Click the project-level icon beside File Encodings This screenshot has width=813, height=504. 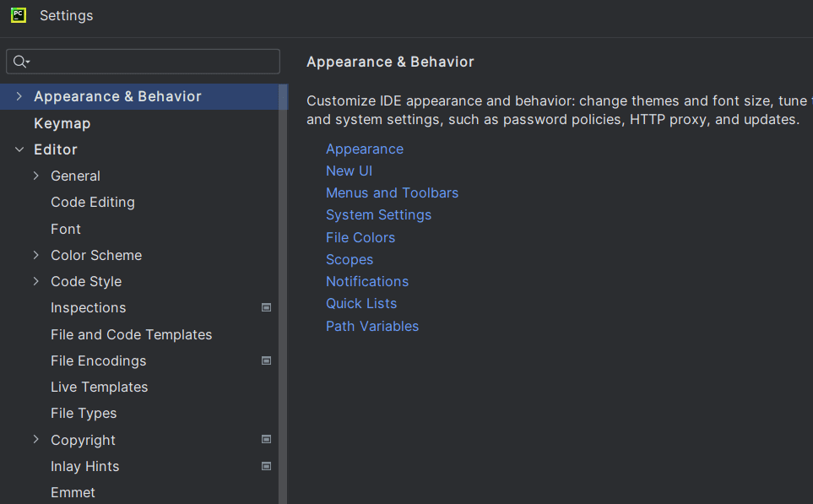click(x=267, y=360)
